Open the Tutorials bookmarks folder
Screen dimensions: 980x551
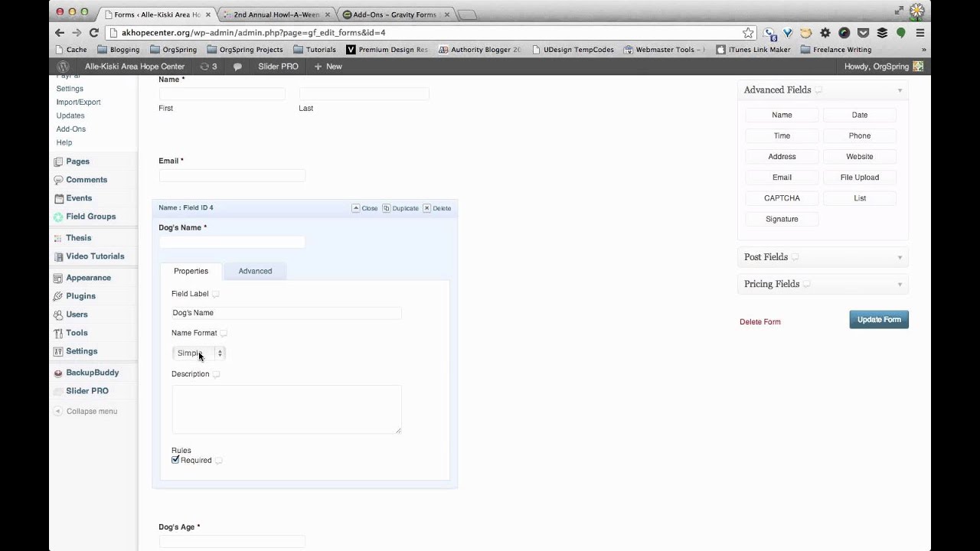click(x=315, y=50)
